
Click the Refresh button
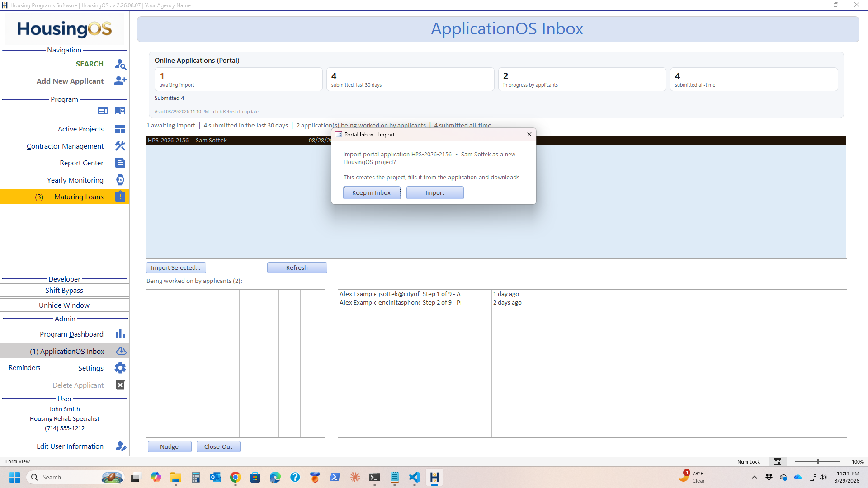click(x=297, y=268)
